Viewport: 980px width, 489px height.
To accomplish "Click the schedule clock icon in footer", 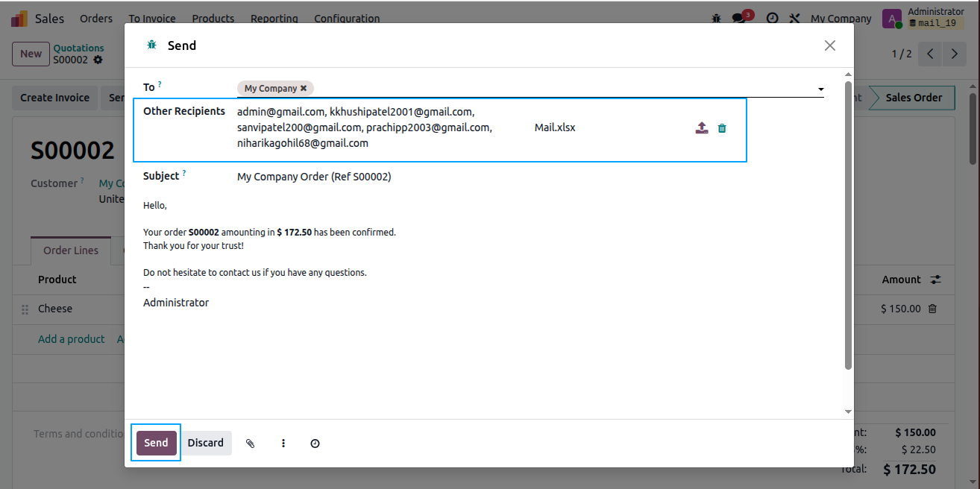I will point(315,444).
